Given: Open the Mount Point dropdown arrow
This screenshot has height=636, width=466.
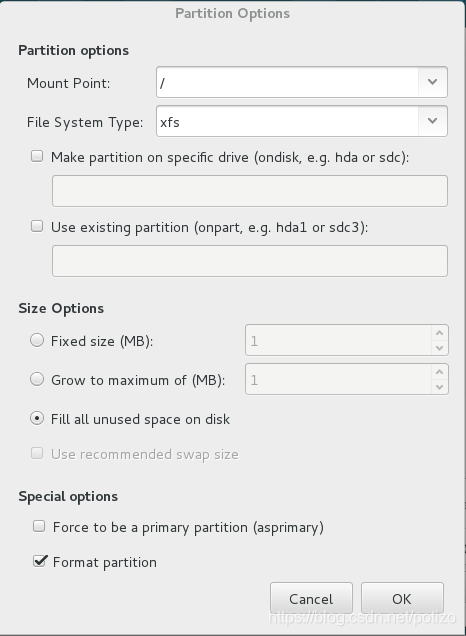Looking at the screenshot, I should pyautogui.click(x=432, y=82).
